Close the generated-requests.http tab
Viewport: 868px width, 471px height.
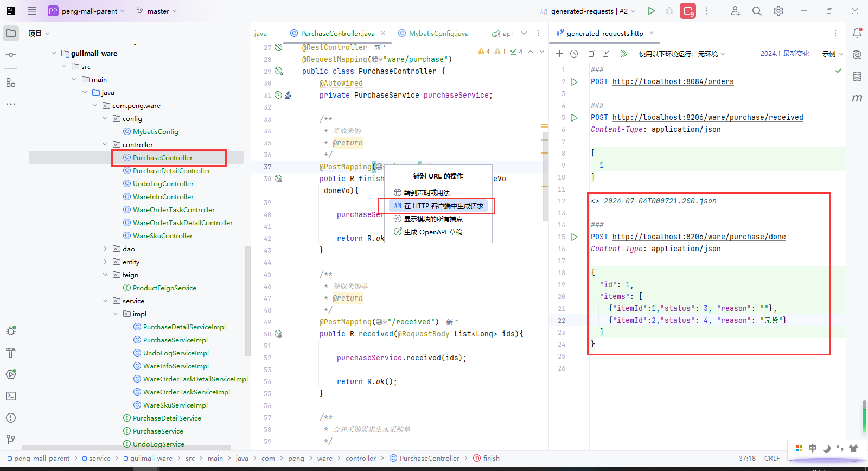652,33
